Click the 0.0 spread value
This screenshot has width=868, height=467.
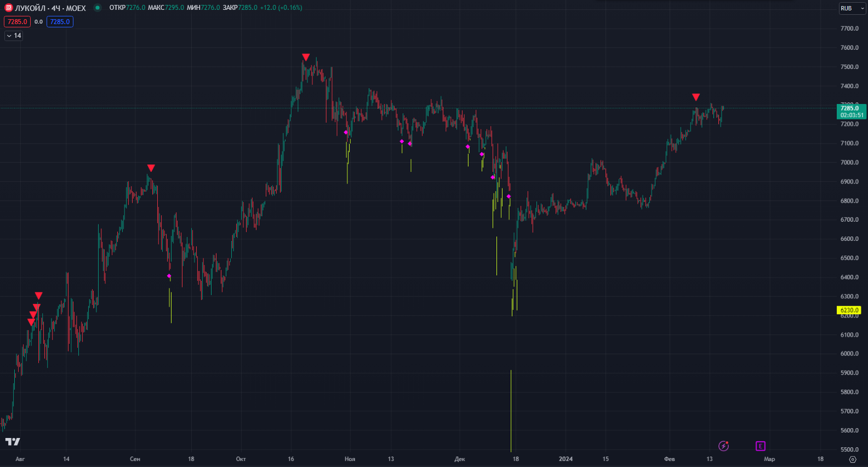(38, 22)
